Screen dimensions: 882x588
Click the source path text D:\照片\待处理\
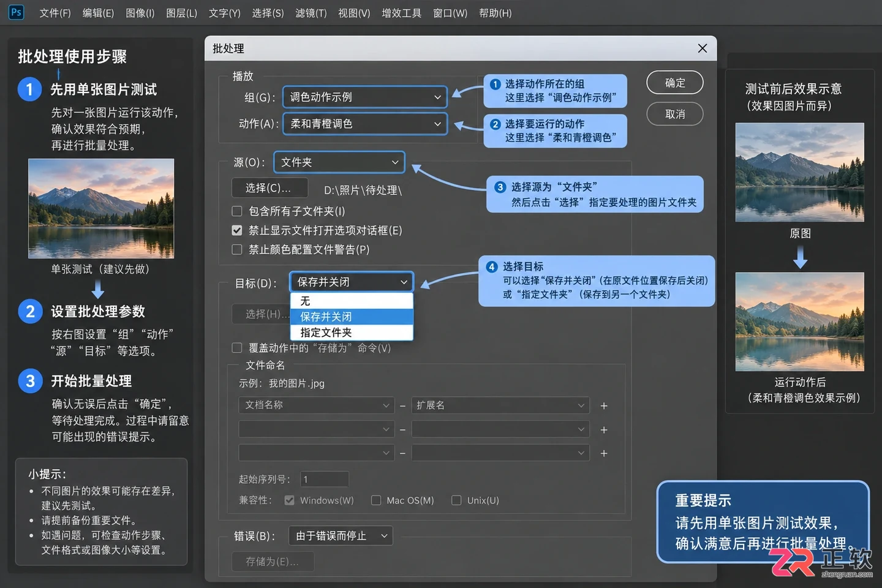(363, 190)
